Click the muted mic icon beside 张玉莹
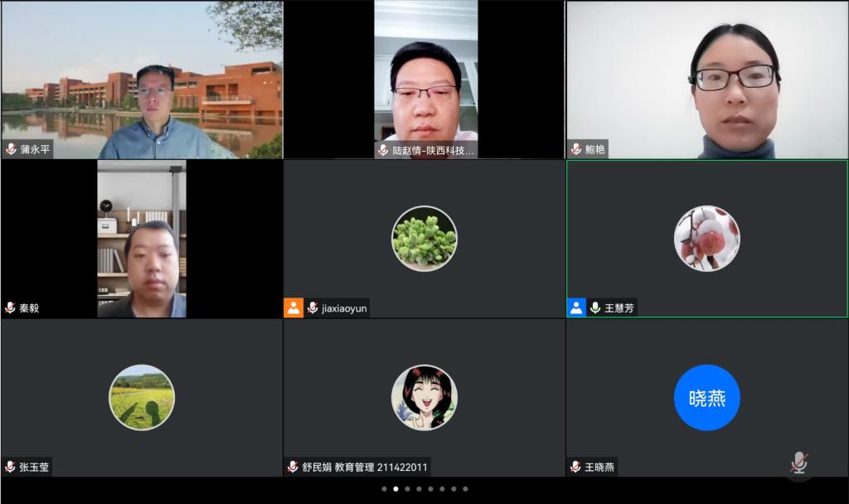The width and height of the screenshot is (849, 504). tap(11, 467)
